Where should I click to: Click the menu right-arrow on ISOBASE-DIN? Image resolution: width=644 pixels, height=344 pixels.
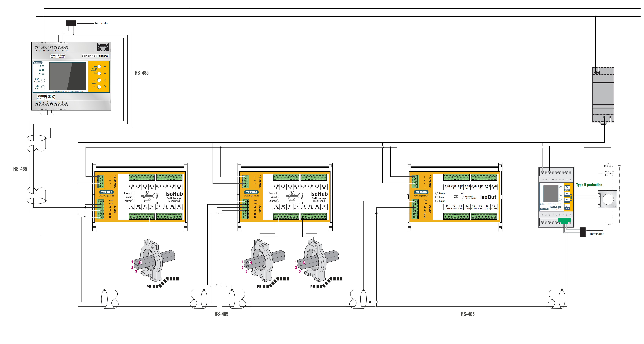tap(105, 87)
